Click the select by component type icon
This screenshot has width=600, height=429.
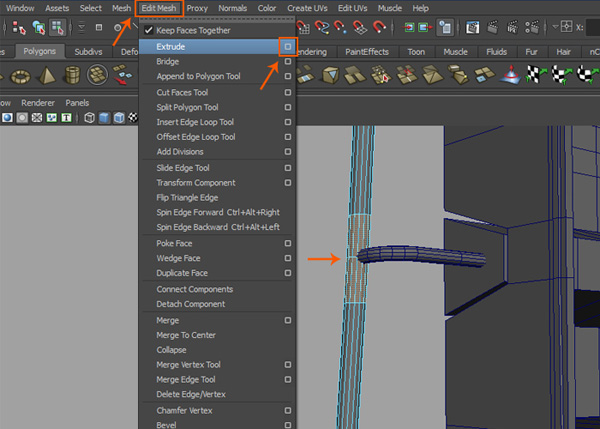click(56, 27)
